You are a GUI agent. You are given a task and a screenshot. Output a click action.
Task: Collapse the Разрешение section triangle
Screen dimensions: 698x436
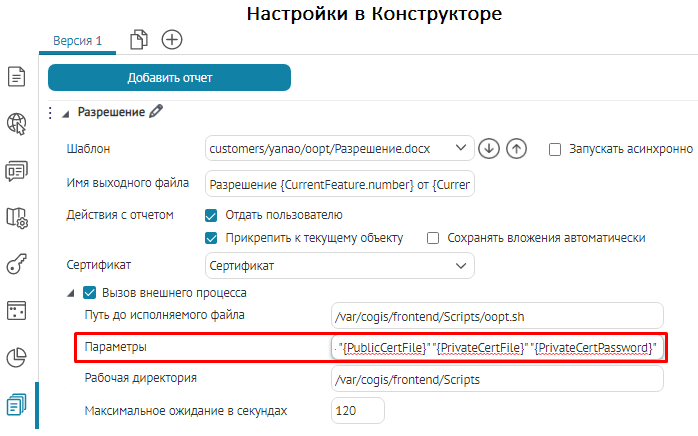[x=66, y=112]
